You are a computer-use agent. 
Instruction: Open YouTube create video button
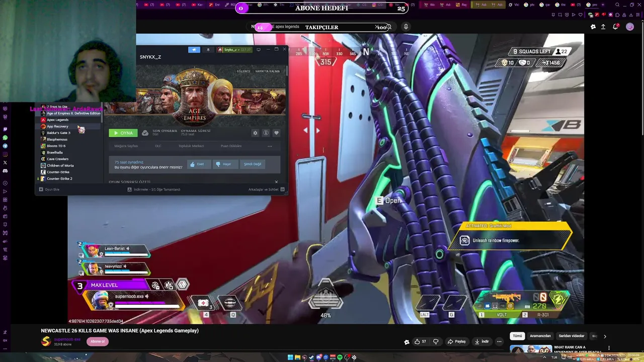click(x=603, y=27)
